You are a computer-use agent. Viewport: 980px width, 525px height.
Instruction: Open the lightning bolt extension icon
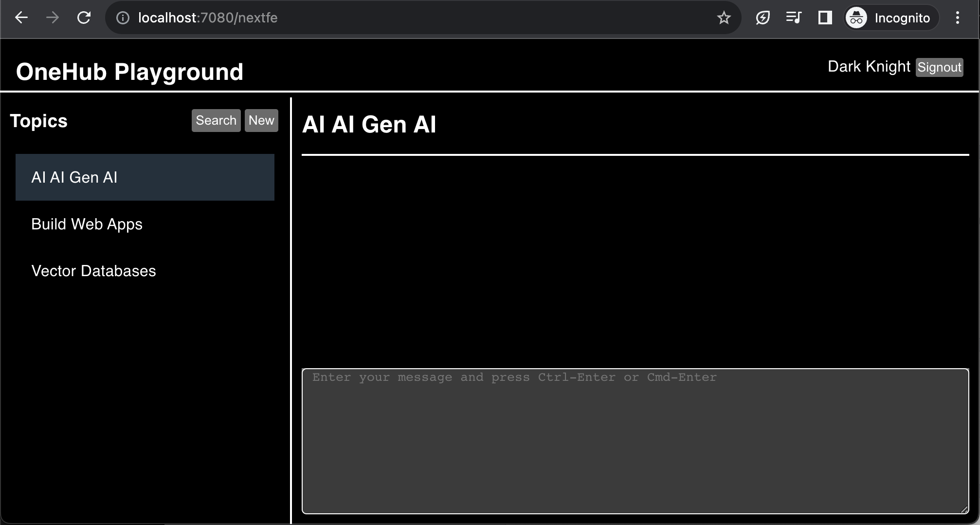point(762,18)
